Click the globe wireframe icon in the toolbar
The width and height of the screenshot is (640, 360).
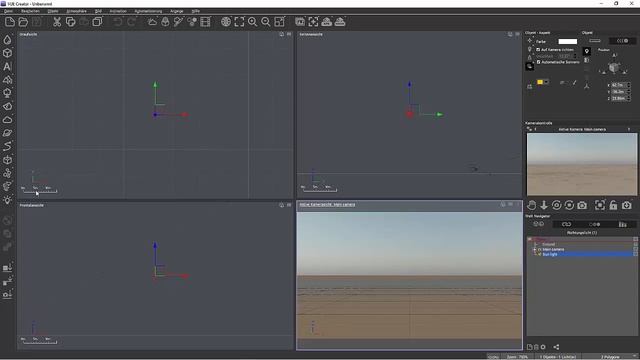point(226,22)
